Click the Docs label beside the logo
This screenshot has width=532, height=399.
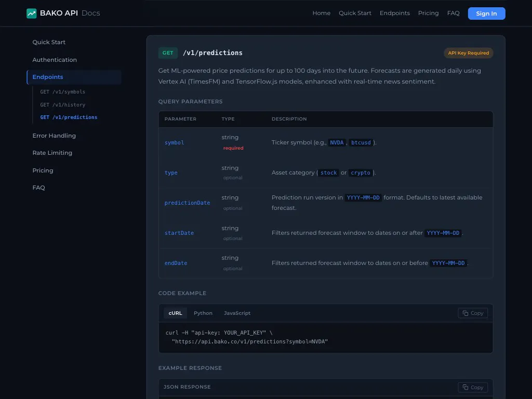click(x=90, y=13)
